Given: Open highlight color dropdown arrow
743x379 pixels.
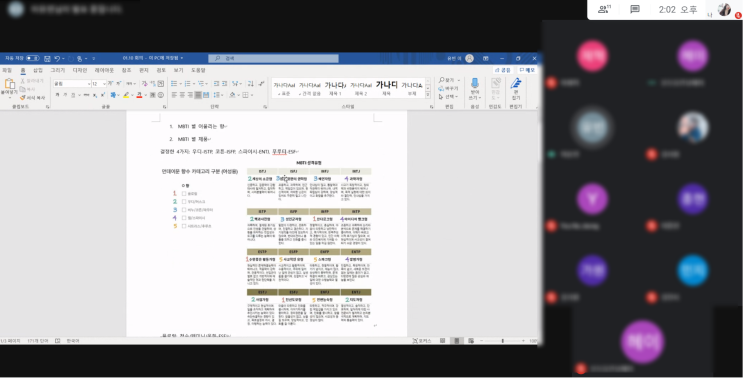Looking at the screenshot, I should pos(131,95).
